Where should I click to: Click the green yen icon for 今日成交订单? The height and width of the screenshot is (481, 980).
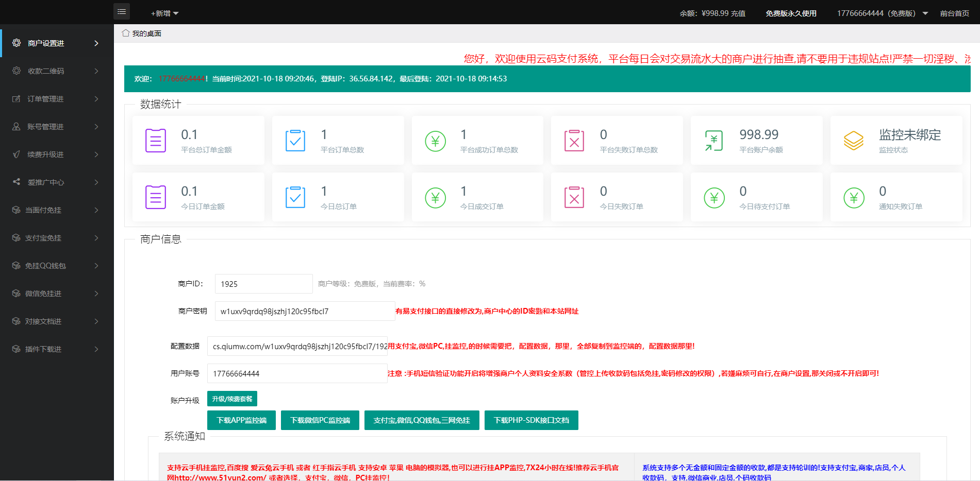click(435, 197)
